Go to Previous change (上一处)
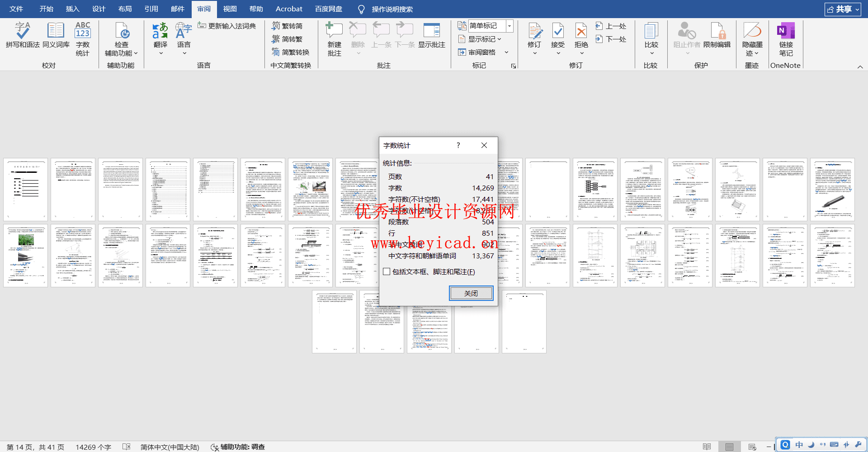868x452 pixels. (x=611, y=26)
